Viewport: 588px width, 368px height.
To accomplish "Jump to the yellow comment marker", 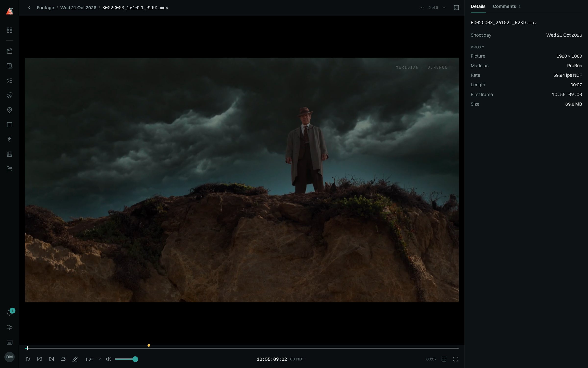I will [149, 345].
